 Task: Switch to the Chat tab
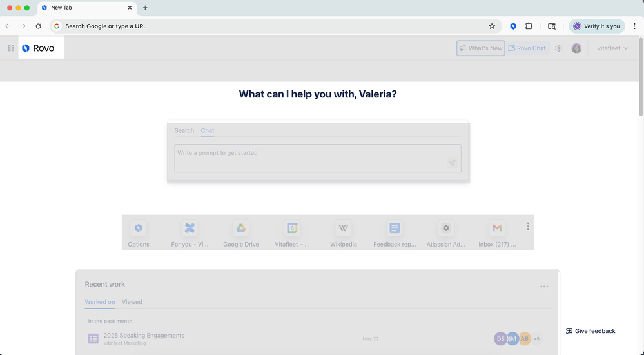tap(208, 130)
